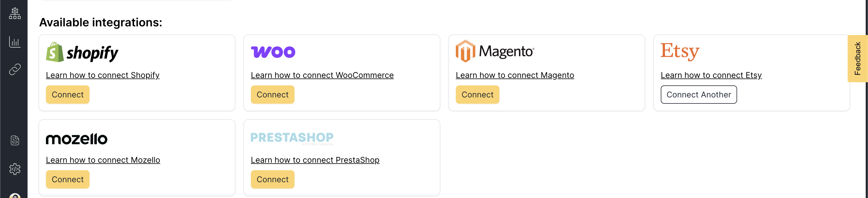Image resolution: width=868 pixels, height=198 pixels.
Task: Connect a Shopify store
Action: tap(67, 95)
